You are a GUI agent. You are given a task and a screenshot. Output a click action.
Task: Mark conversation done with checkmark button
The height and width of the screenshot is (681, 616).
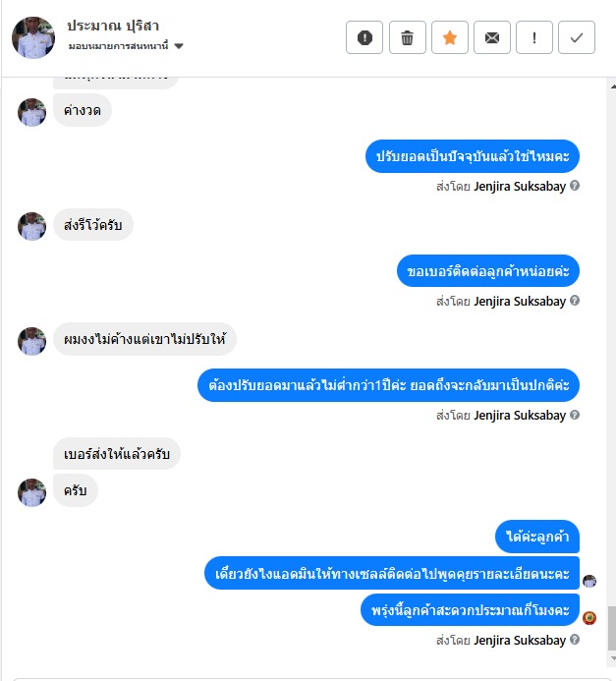coord(577,37)
